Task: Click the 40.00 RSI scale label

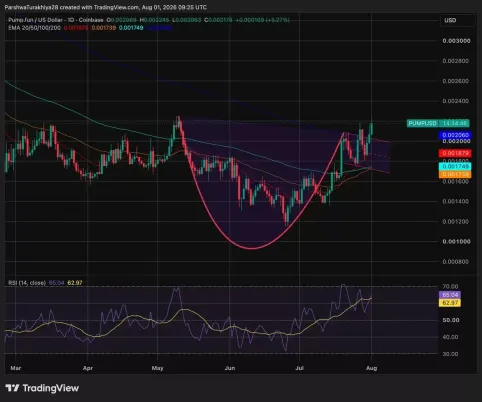Action: (450, 337)
